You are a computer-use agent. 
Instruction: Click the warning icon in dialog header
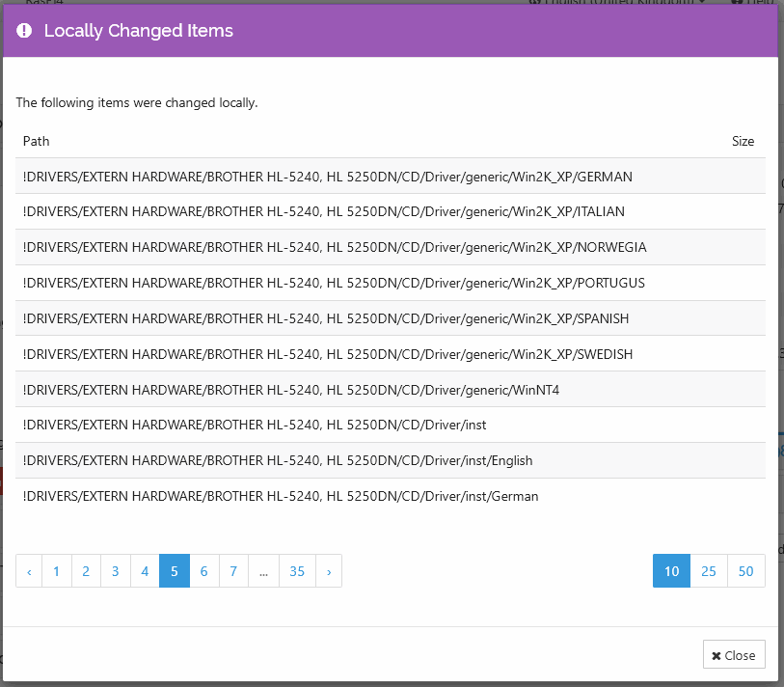(x=24, y=31)
